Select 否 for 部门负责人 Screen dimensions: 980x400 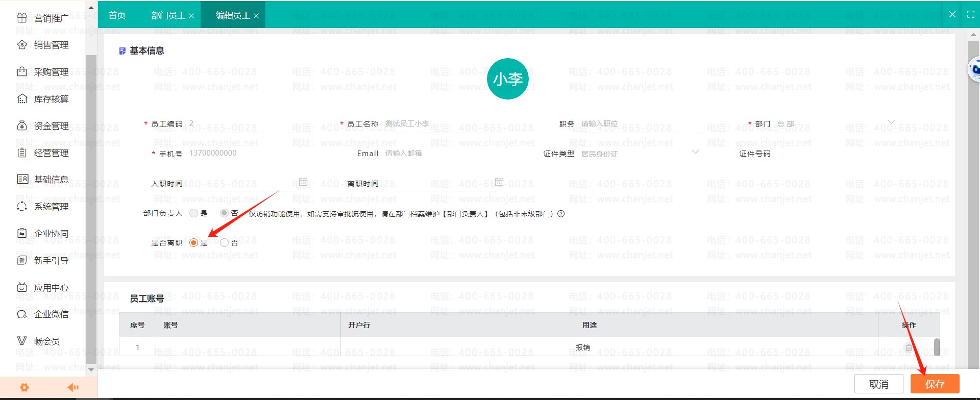click(x=224, y=213)
